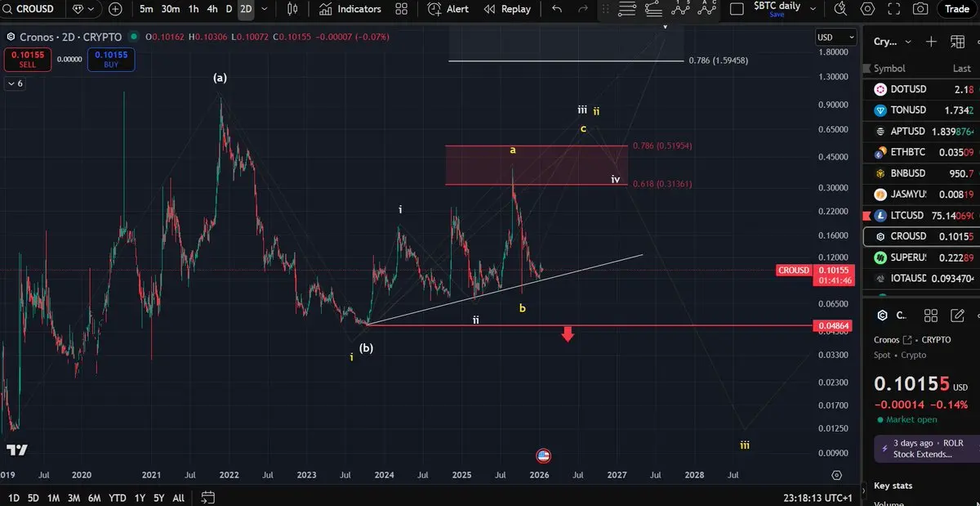980x506 pixels.
Task: Open the quick search icon
Action: 840,9
